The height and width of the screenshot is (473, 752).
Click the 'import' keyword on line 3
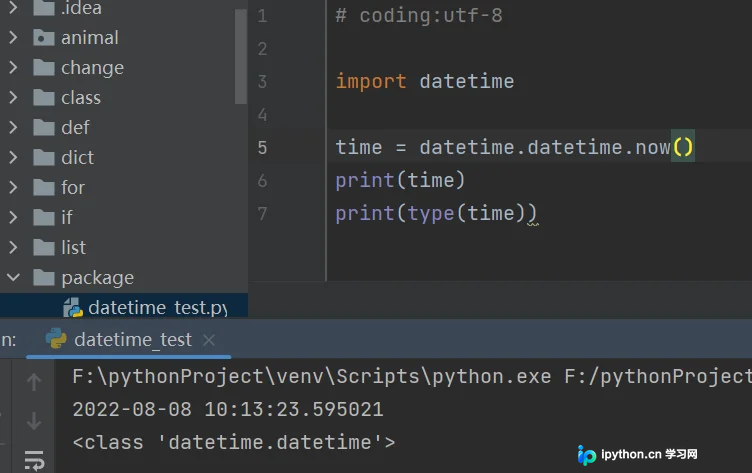click(x=371, y=81)
